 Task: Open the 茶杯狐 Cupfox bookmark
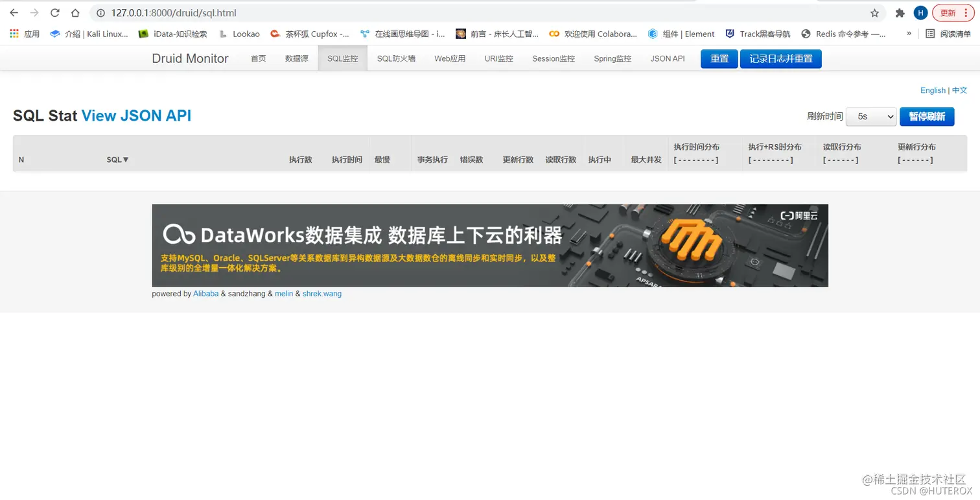coord(310,34)
